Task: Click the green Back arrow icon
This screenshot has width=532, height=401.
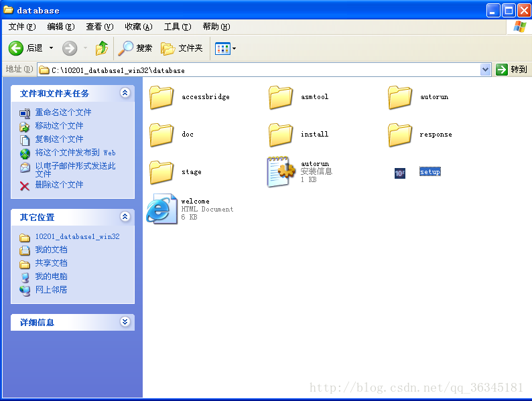Action: click(15, 48)
